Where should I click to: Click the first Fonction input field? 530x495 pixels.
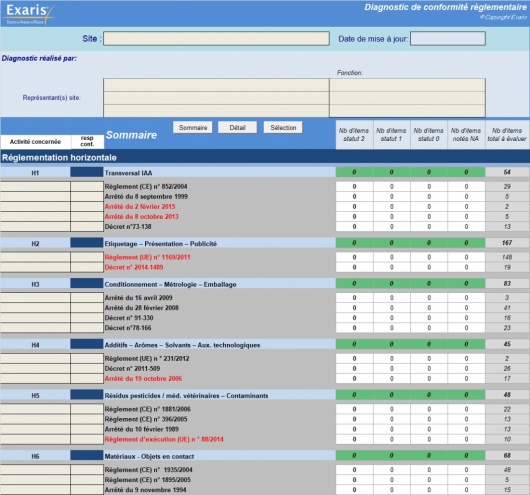(407, 85)
